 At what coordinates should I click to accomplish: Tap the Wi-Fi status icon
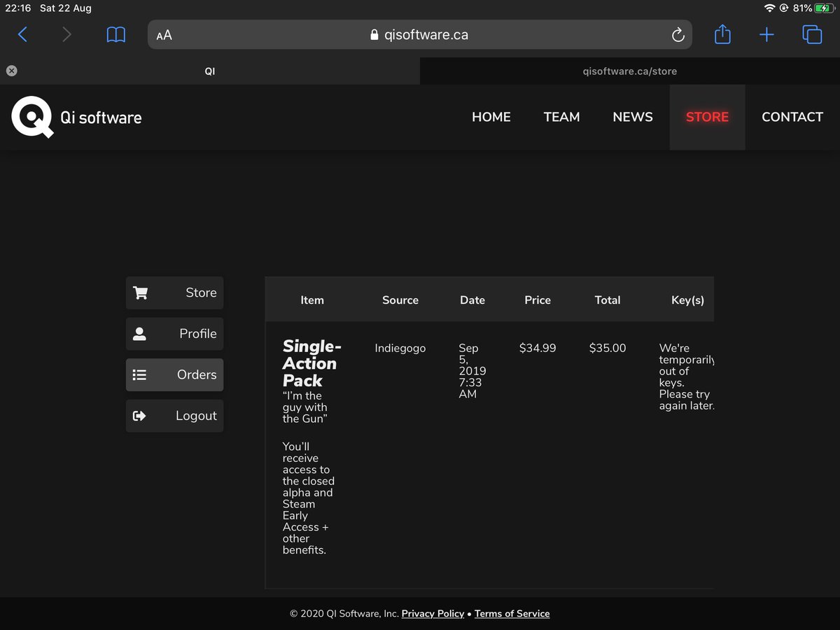[770, 8]
